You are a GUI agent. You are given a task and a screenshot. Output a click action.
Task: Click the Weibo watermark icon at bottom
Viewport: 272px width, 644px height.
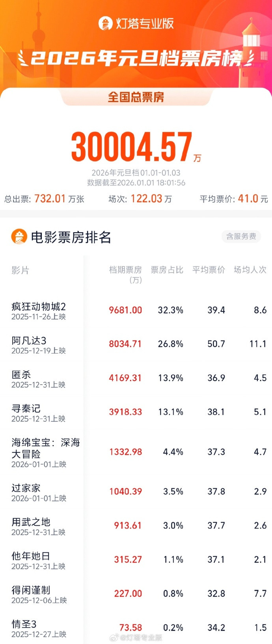[114, 637]
